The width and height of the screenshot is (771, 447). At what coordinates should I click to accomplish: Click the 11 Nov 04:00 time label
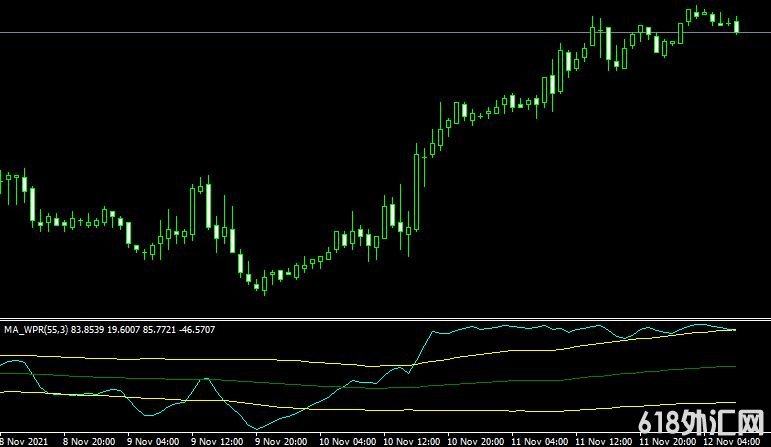tap(539, 441)
